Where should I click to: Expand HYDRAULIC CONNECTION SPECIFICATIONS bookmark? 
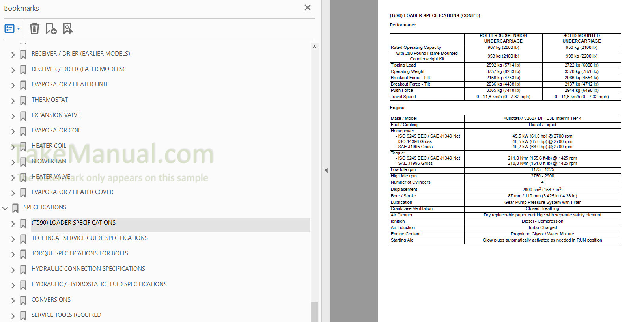(13, 270)
